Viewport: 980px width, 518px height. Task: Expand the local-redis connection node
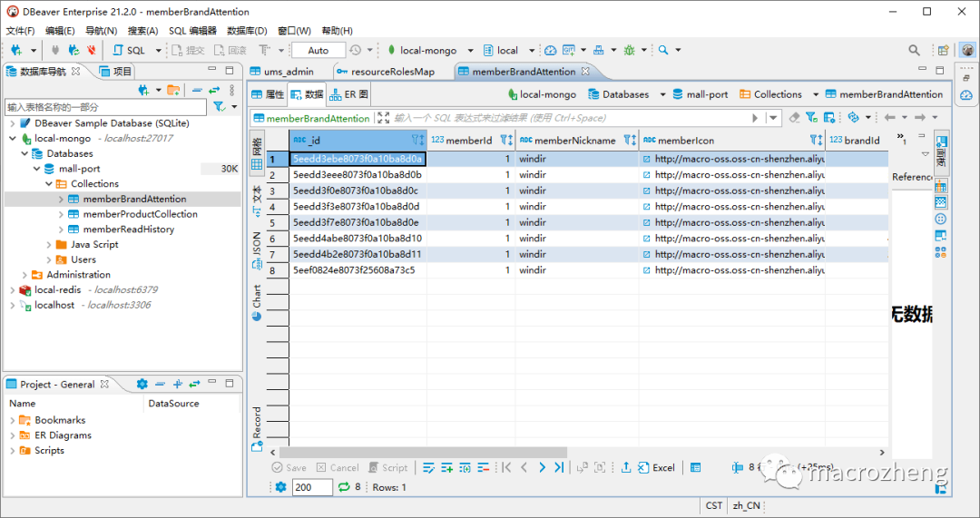click(12, 290)
